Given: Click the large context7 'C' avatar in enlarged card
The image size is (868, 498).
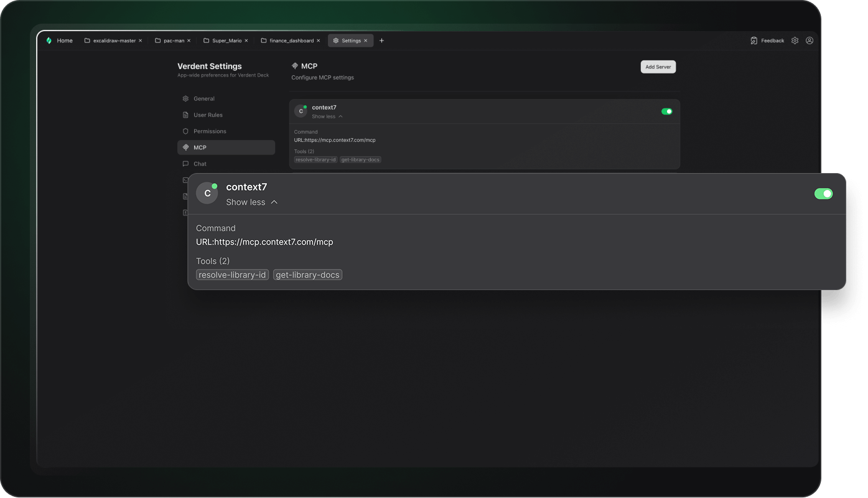Looking at the screenshot, I should [x=207, y=194].
